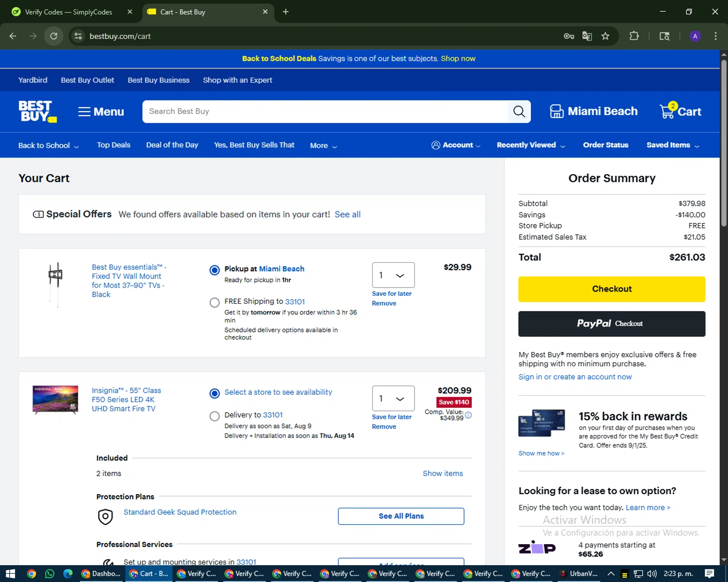Click Shop now in Back to School banner
The height and width of the screenshot is (582, 728).
tap(458, 59)
